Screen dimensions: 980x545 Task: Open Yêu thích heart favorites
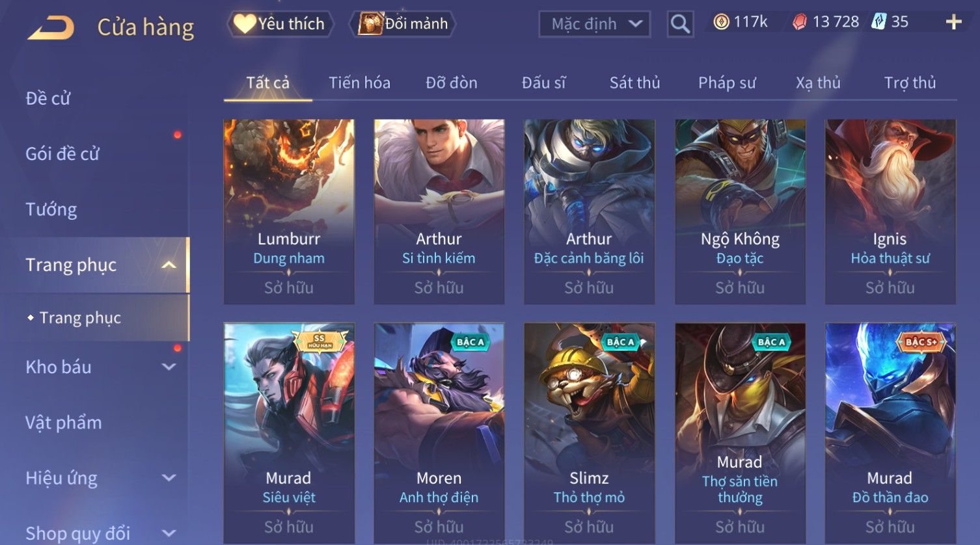[280, 24]
